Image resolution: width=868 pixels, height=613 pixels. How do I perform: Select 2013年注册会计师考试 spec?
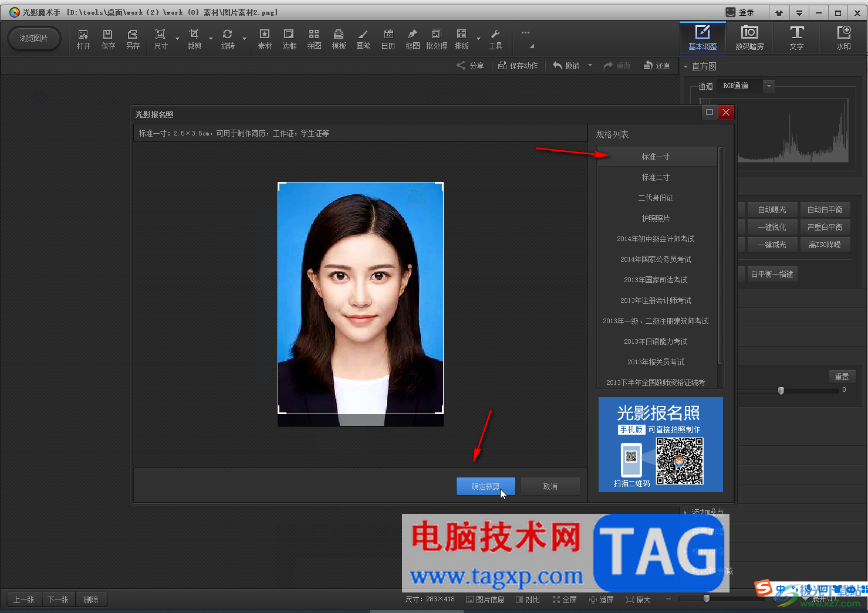656,300
